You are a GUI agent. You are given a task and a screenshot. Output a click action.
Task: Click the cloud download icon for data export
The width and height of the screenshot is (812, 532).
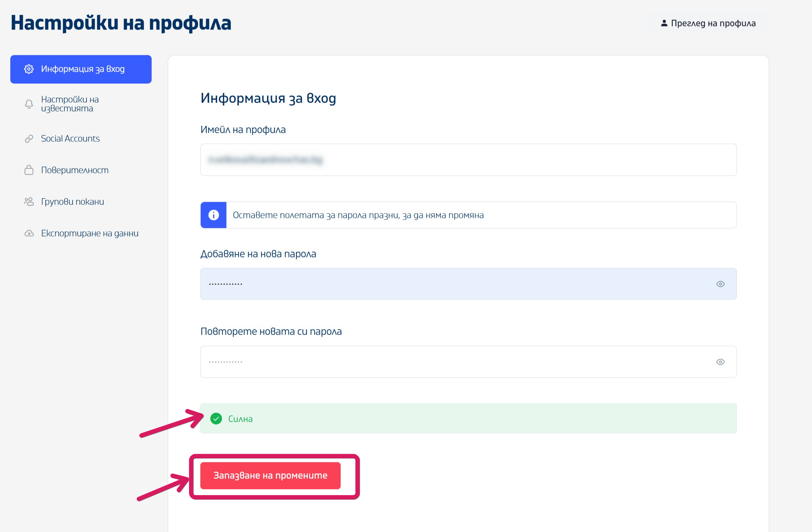29,233
